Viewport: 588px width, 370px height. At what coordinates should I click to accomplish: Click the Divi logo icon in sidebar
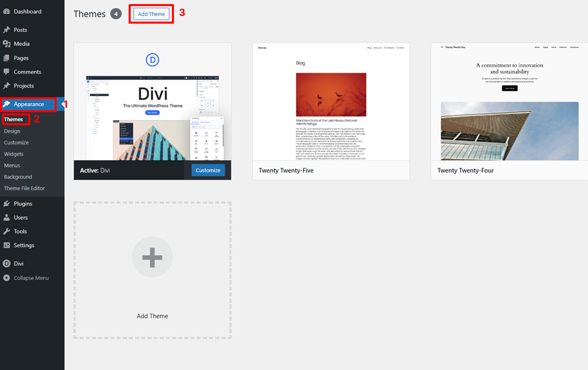pos(7,264)
